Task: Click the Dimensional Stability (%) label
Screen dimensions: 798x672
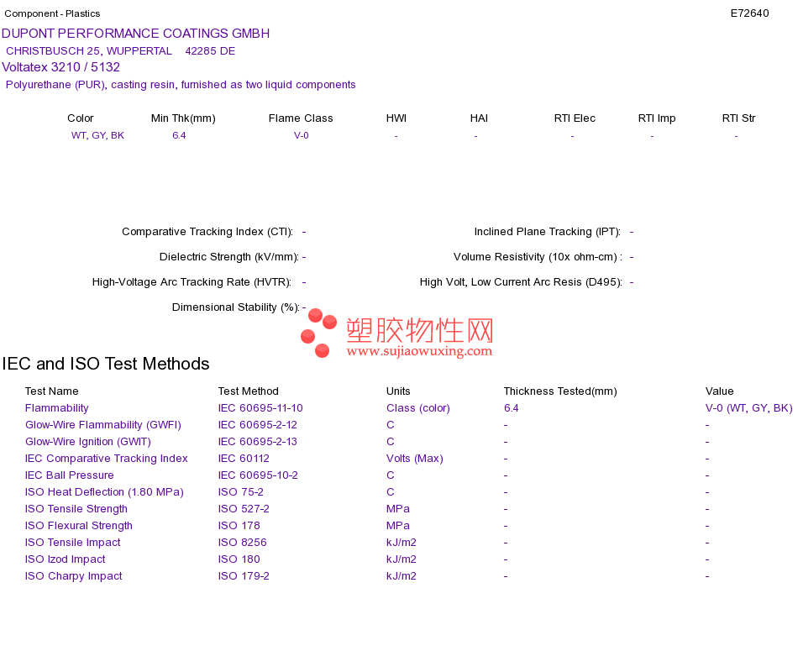Action: (236, 307)
